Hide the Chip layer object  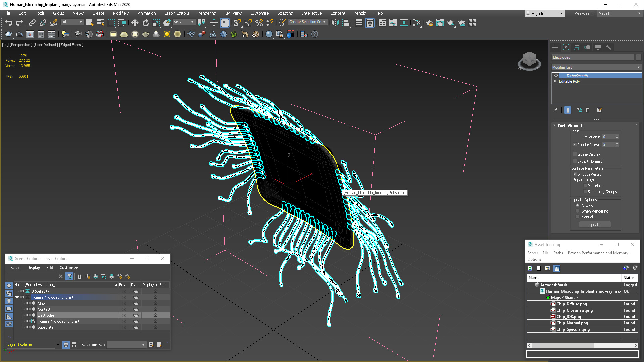point(29,303)
